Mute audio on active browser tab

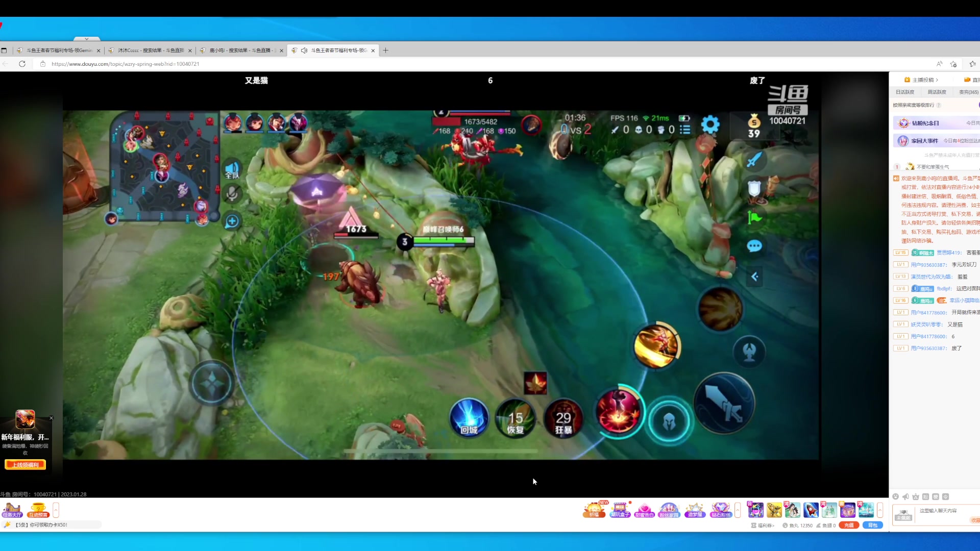coord(304,51)
